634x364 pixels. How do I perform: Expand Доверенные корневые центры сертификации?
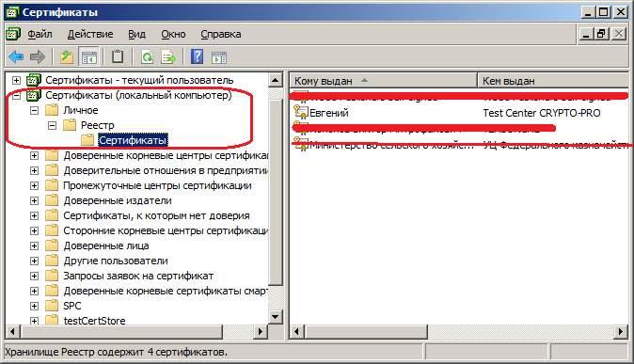[x=35, y=156]
